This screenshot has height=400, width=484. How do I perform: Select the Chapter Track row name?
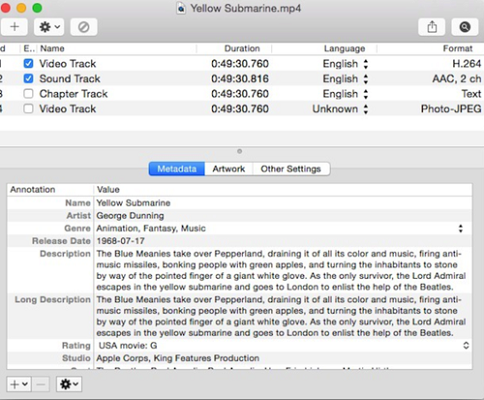[73, 94]
